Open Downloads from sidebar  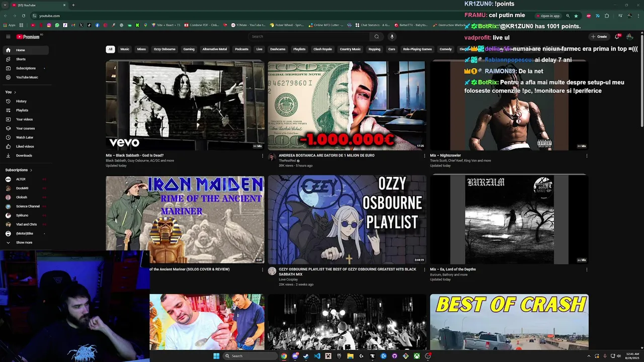(25, 156)
